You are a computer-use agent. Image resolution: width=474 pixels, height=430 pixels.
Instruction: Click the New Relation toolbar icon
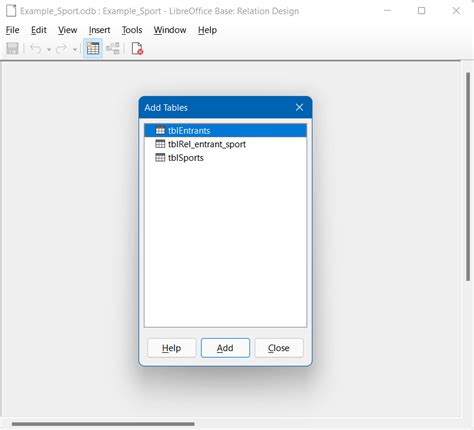[x=113, y=49]
